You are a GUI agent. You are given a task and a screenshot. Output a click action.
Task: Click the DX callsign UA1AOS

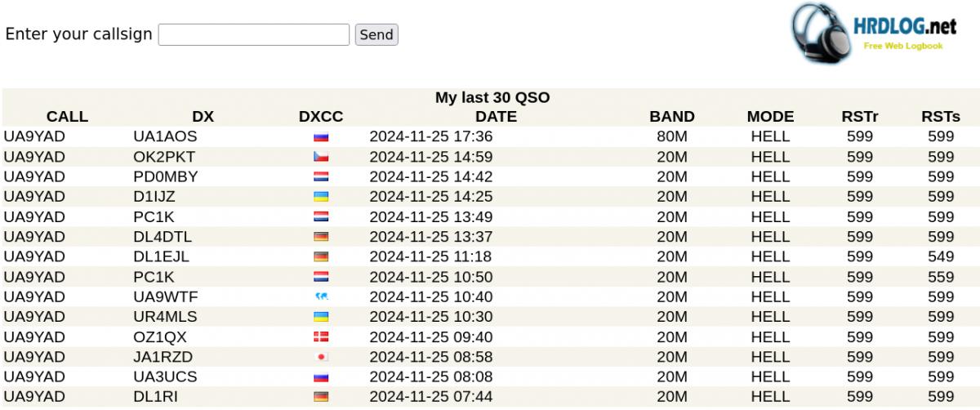click(x=165, y=136)
